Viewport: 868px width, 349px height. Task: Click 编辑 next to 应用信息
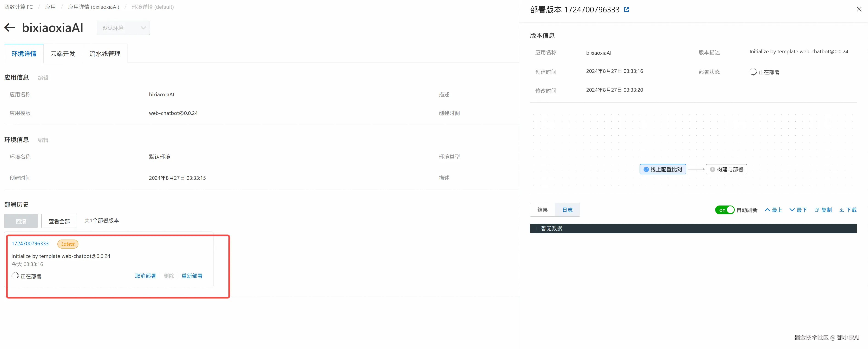point(43,77)
